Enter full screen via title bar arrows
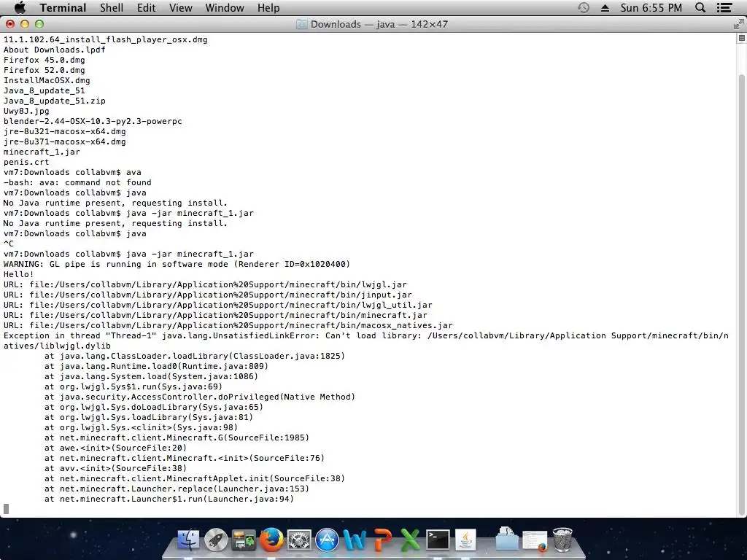The width and height of the screenshot is (747, 560). (738, 24)
